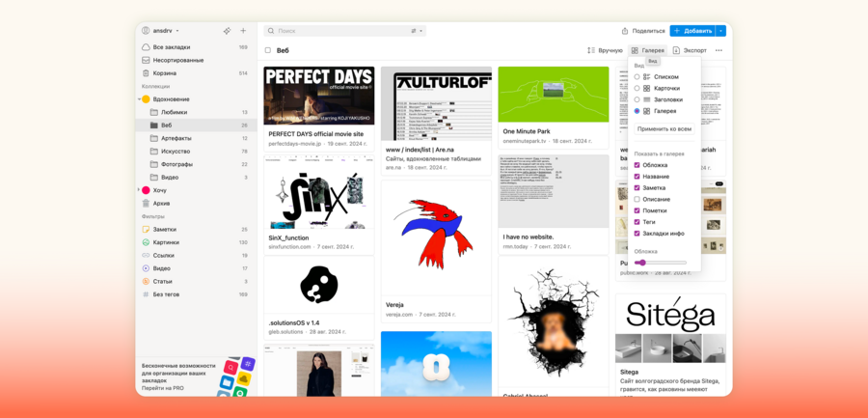
Task: Click the are.na source text
Action: point(393,167)
